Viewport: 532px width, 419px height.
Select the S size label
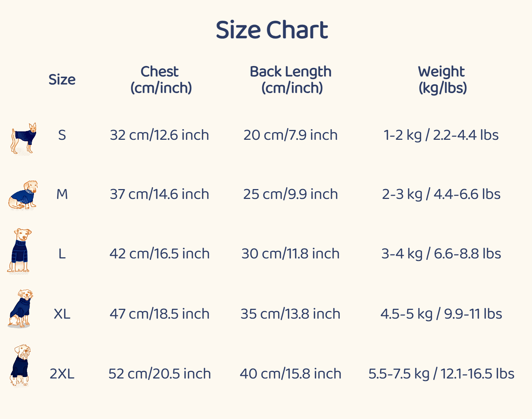pyautogui.click(x=62, y=135)
